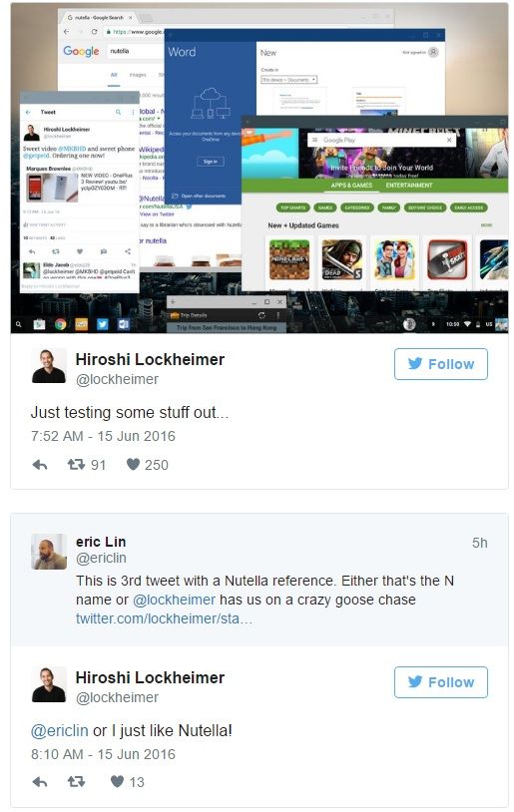The image size is (514, 812).
Task: Open the @ericlin mention link
Action: 60,730
